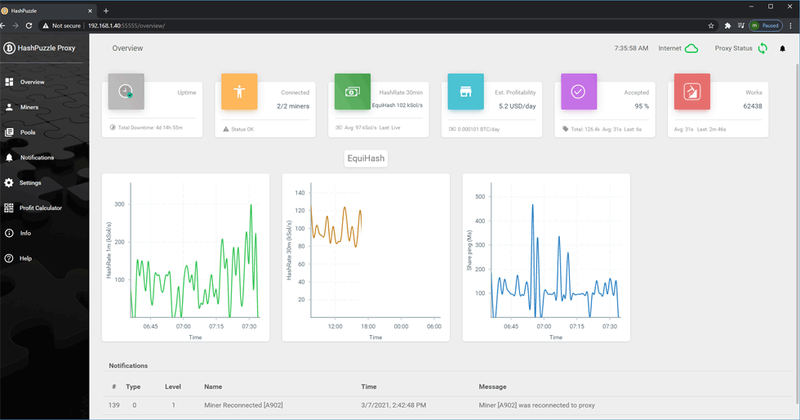Viewport: 800px width, 420px height.
Task: Open Notifications in the sidebar
Action: [x=37, y=157]
